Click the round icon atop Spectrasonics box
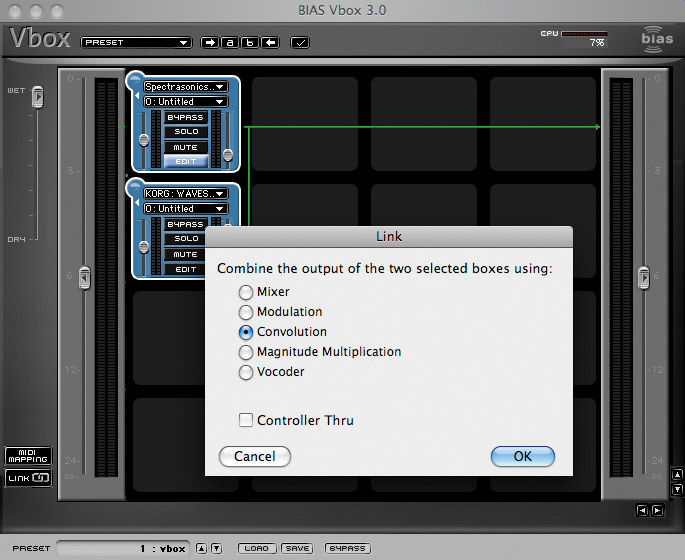685x560 pixels. click(x=135, y=80)
